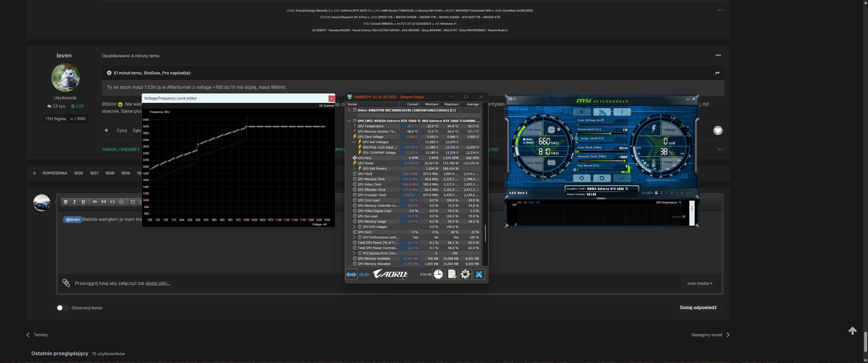Click Afterburner Kombustor K button
This screenshot has width=868, height=363.
tap(582, 112)
